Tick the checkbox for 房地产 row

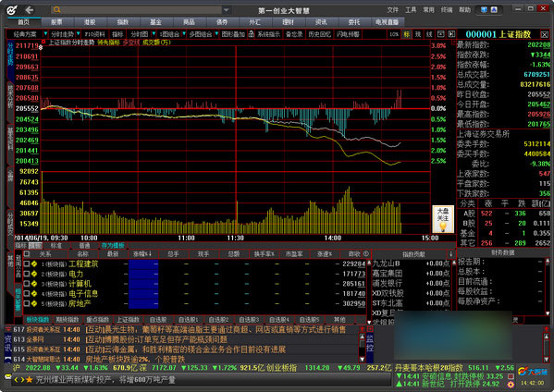point(27,303)
